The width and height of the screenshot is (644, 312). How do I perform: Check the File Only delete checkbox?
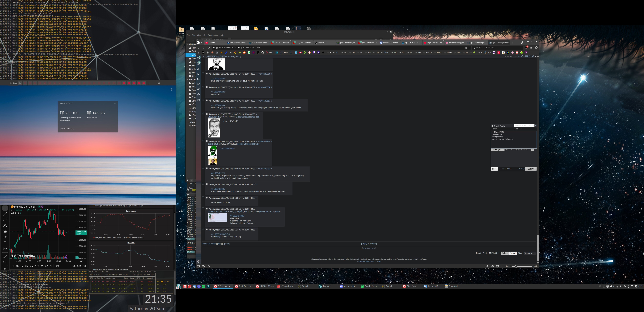[490, 253]
